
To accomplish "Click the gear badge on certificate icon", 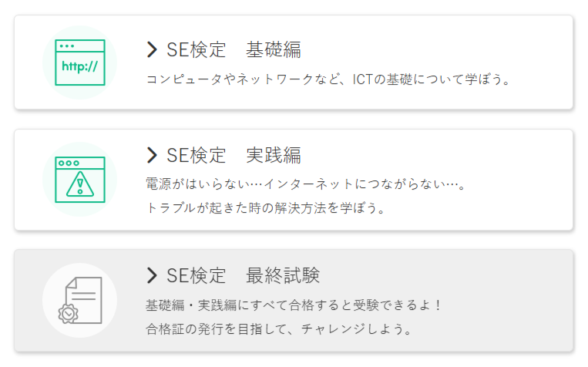I will coord(69,314).
